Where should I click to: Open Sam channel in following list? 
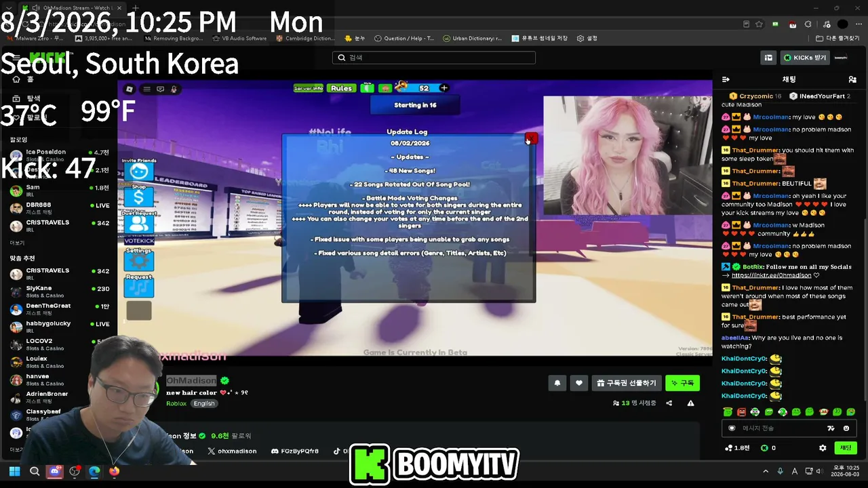pos(60,190)
